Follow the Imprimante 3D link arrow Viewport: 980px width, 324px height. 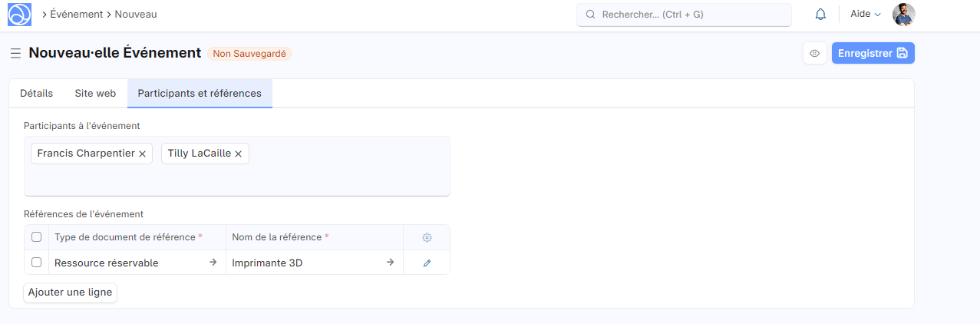[x=390, y=263]
